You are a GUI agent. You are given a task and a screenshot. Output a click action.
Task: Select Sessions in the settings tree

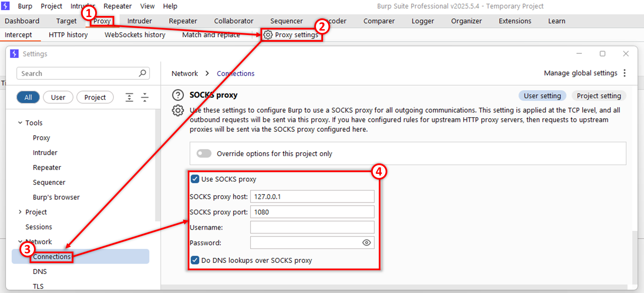tap(39, 227)
